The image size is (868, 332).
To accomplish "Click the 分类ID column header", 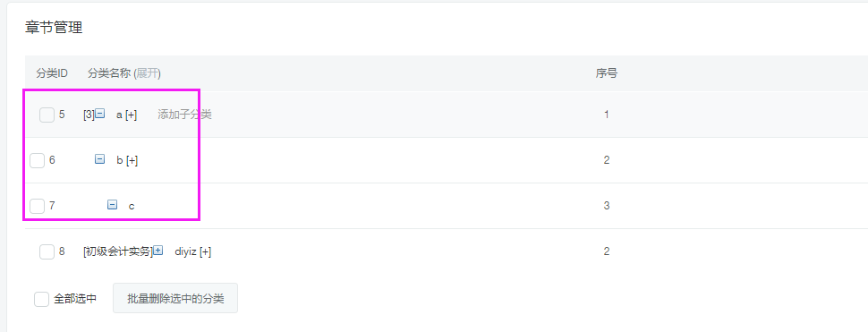I will tap(52, 73).
